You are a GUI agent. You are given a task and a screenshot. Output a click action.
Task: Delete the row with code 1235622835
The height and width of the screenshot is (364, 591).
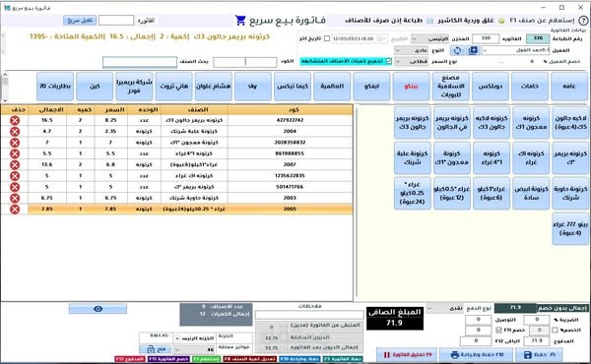(x=15, y=176)
